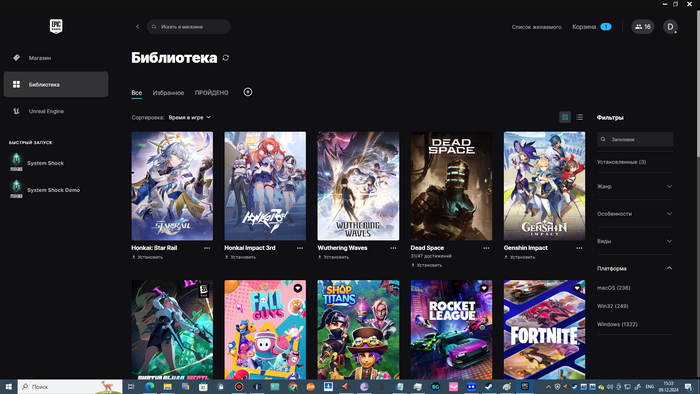Collapse the Платформа filter
This screenshot has height=394, width=700.
click(x=635, y=268)
